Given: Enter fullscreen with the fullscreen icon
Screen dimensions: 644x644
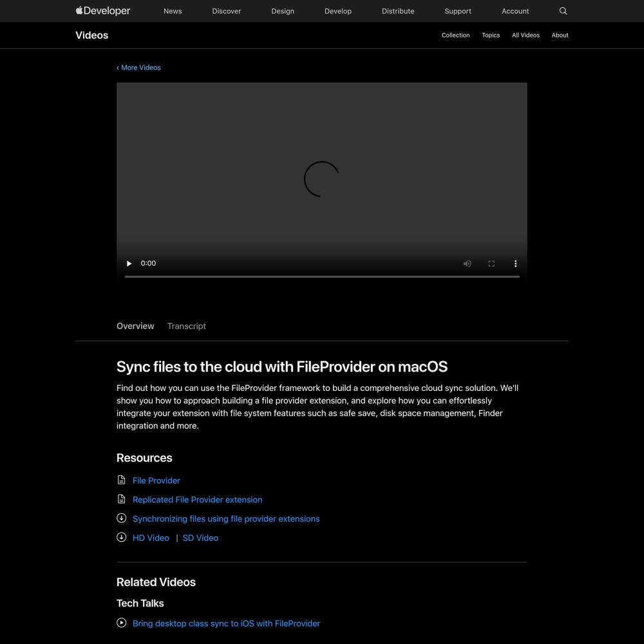Looking at the screenshot, I should [491, 263].
